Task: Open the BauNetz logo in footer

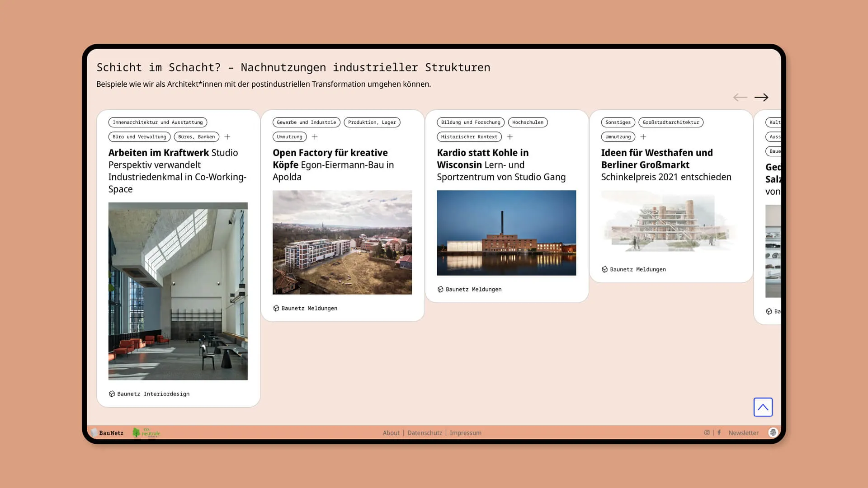Action: coord(108,433)
